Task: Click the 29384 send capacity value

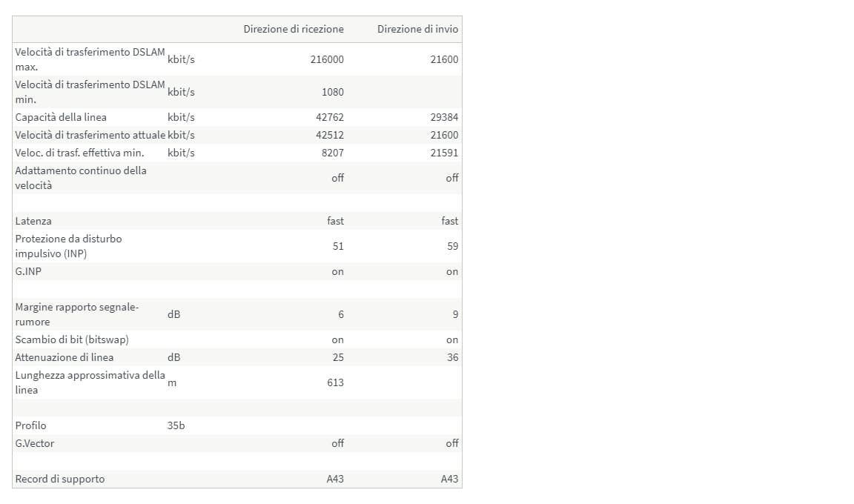Action: [x=445, y=117]
